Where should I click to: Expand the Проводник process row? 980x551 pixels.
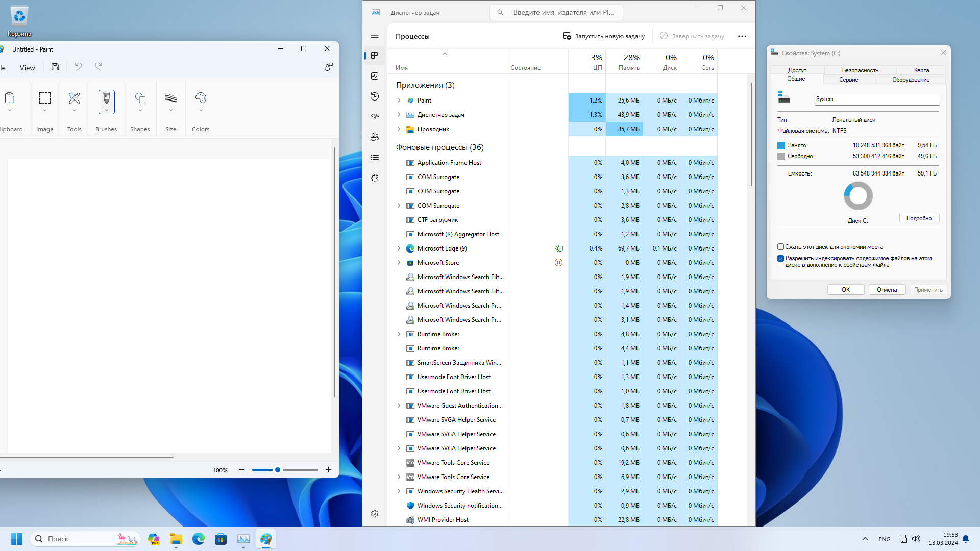click(399, 129)
